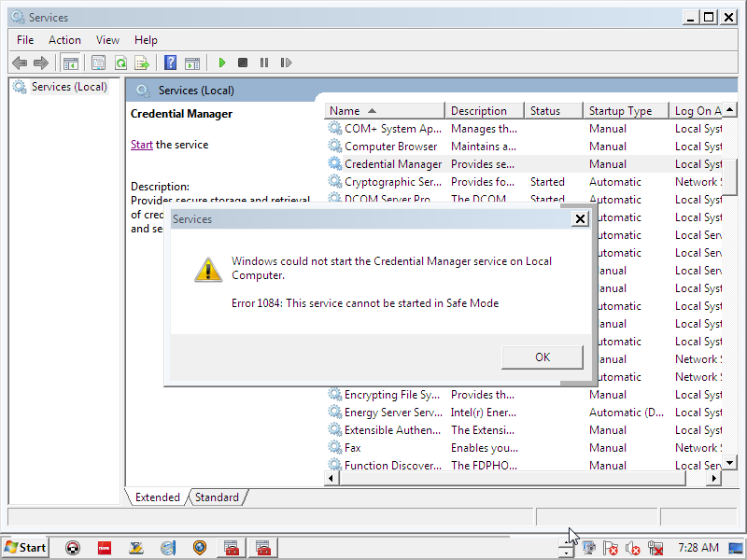
Task: Select the Fax service row
Action: (x=524, y=448)
